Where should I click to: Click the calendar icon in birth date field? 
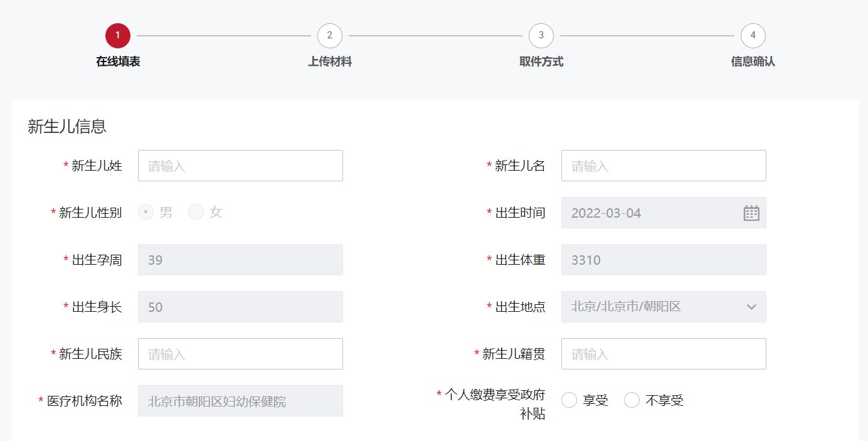pos(751,213)
